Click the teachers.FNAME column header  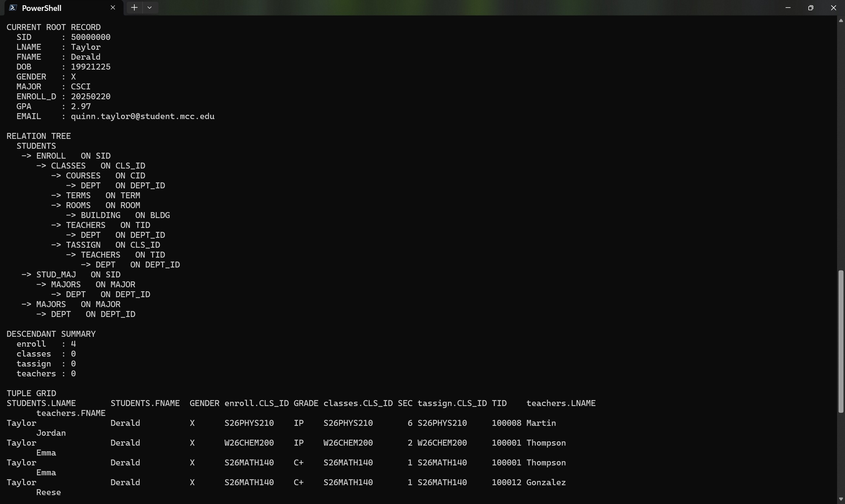[71, 413]
